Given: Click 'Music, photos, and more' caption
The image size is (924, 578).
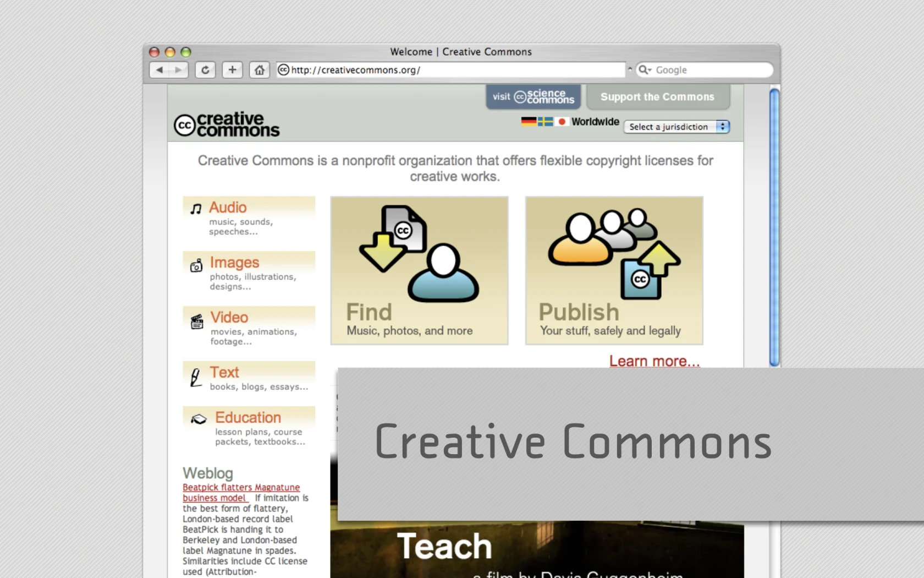Looking at the screenshot, I should pyautogui.click(x=410, y=331).
